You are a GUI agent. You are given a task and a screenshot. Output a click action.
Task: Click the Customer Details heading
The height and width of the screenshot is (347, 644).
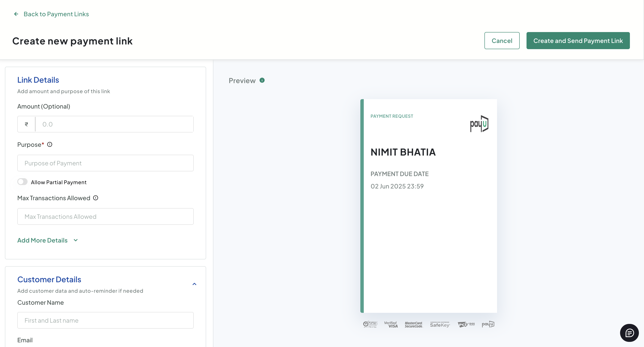[49, 279]
